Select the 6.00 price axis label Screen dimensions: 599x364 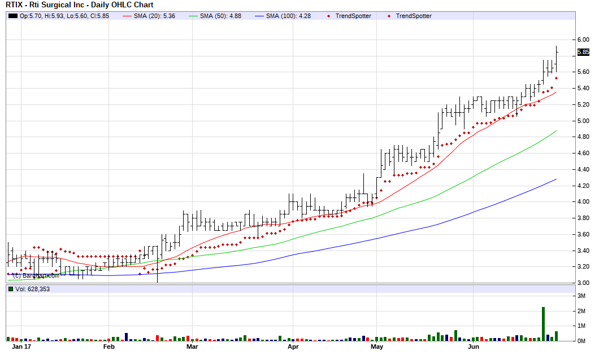click(x=583, y=40)
